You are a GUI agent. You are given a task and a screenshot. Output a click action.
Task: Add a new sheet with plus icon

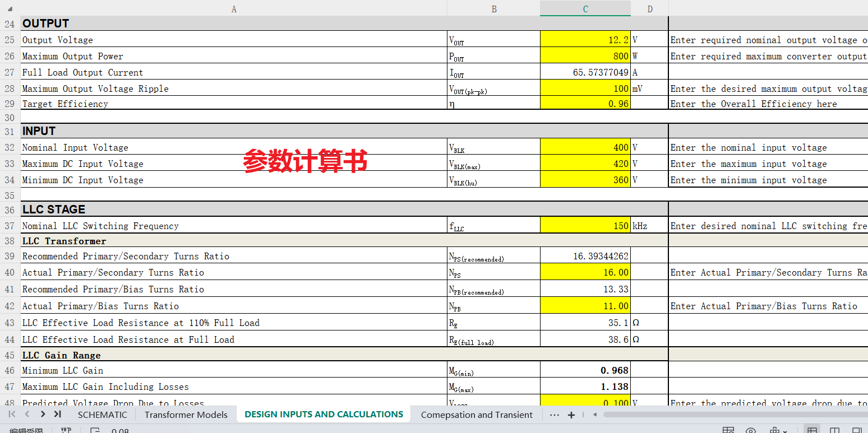pos(571,415)
